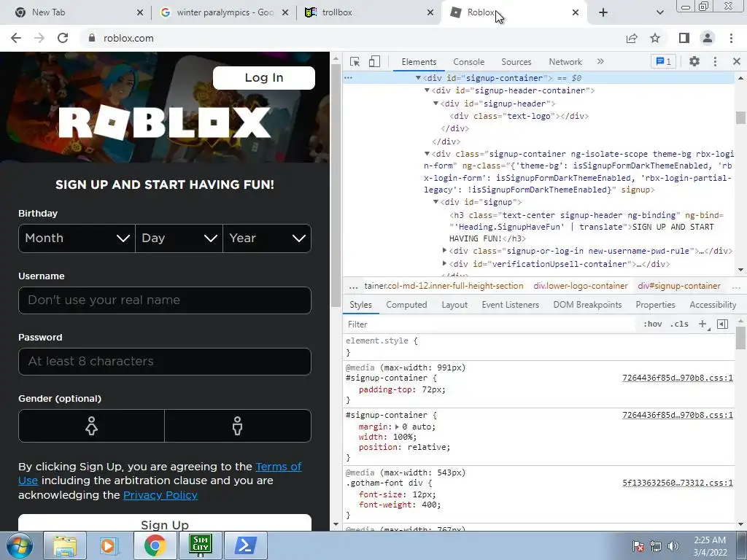Go back in browser history
The height and width of the screenshot is (560, 747).
click(16, 38)
